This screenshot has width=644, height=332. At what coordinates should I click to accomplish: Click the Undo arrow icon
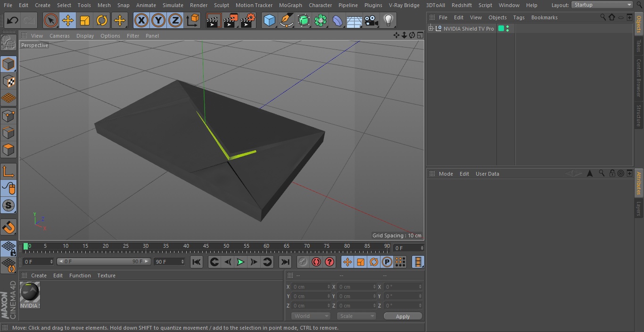(x=13, y=21)
